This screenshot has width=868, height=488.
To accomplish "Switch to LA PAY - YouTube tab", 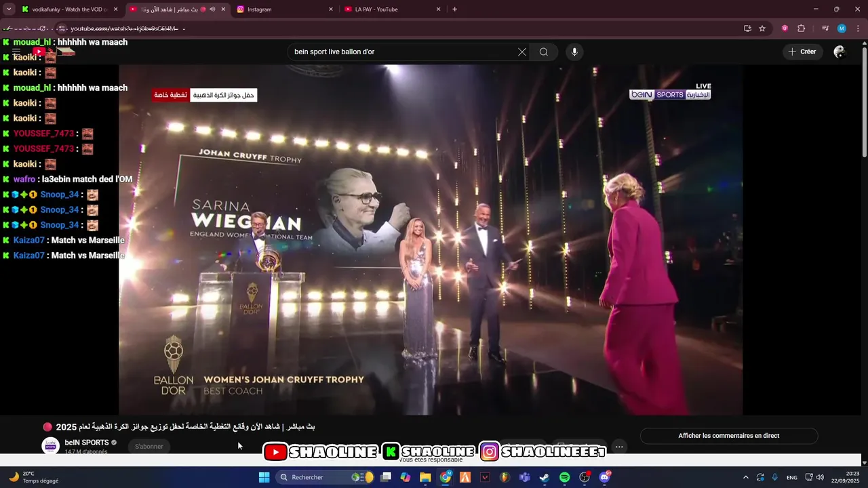I will (x=392, y=9).
